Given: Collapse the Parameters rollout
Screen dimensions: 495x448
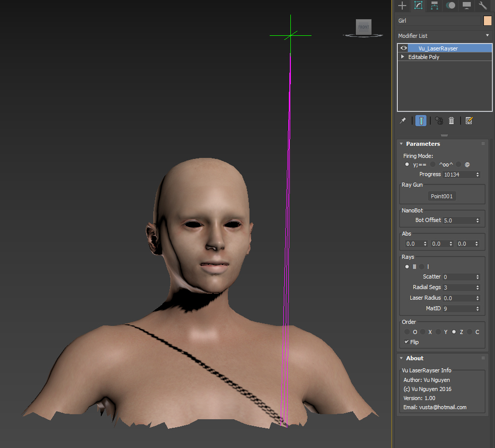Looking at the screenshot, I should coord(401,144).
